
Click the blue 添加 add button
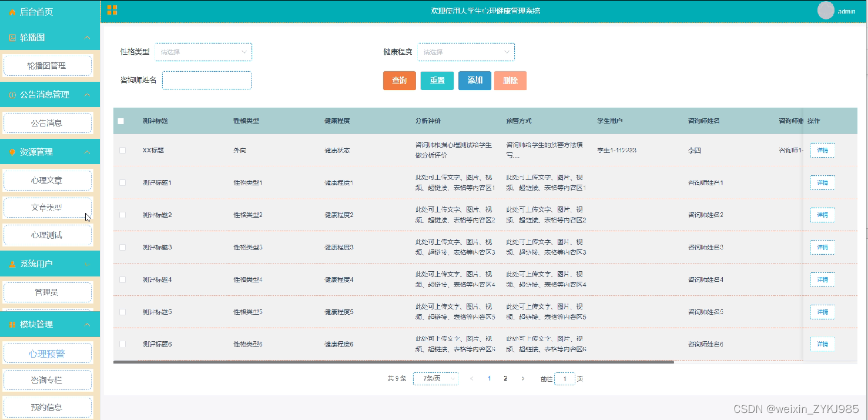point(474,81)
